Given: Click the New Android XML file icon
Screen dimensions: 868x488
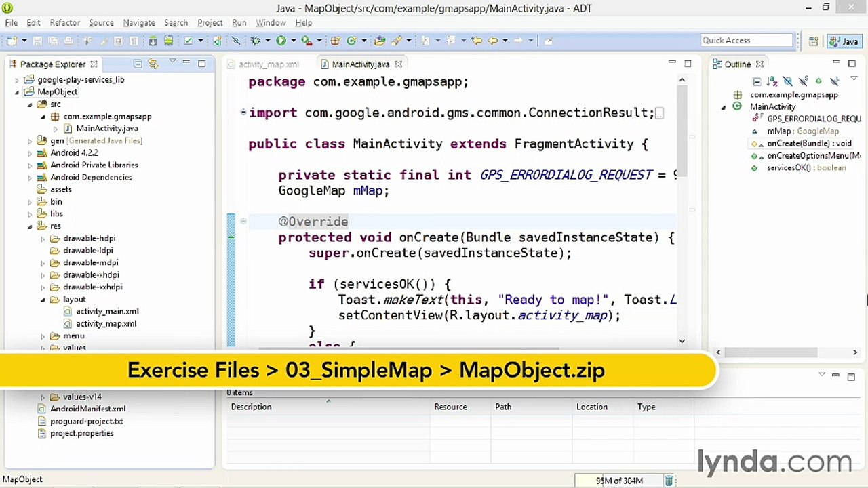Looking at the screenshot, I should click(x=217, y=41).
